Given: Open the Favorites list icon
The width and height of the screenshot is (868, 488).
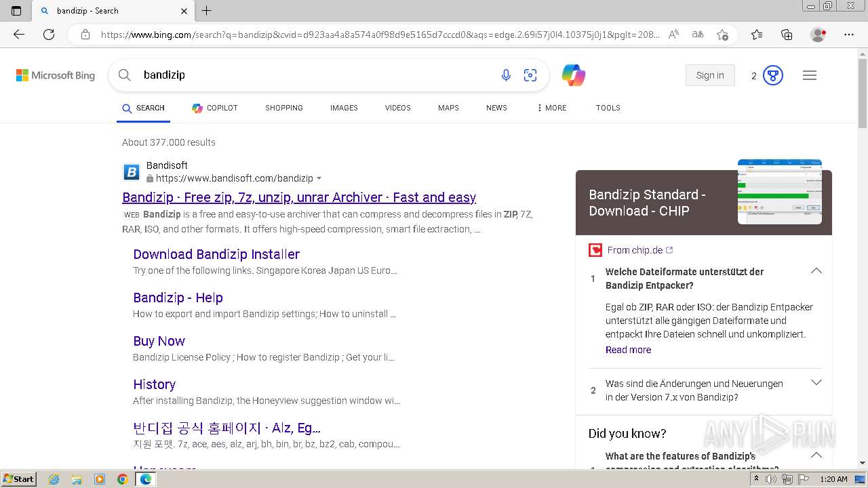Looking at the screenshot, I should coord(757,35).
